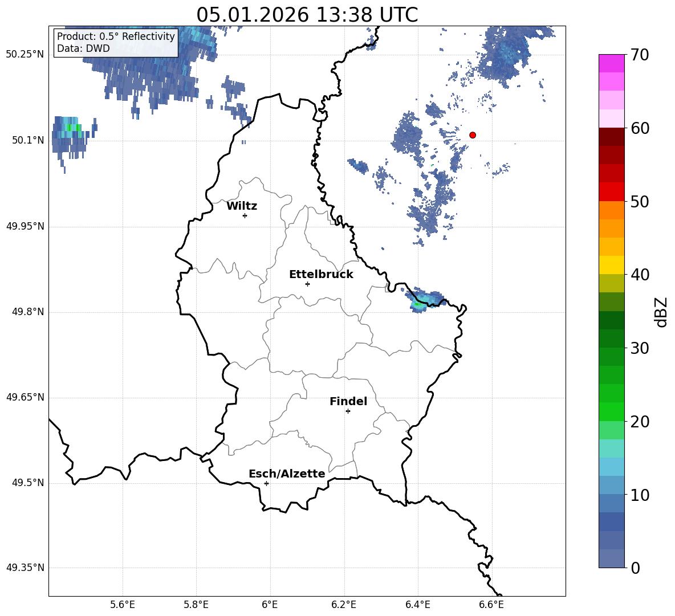Viewport: 675px width, 616px height.
Task: Click the Product: 0.5° Reflectivity text
Action: pos(116,36)
